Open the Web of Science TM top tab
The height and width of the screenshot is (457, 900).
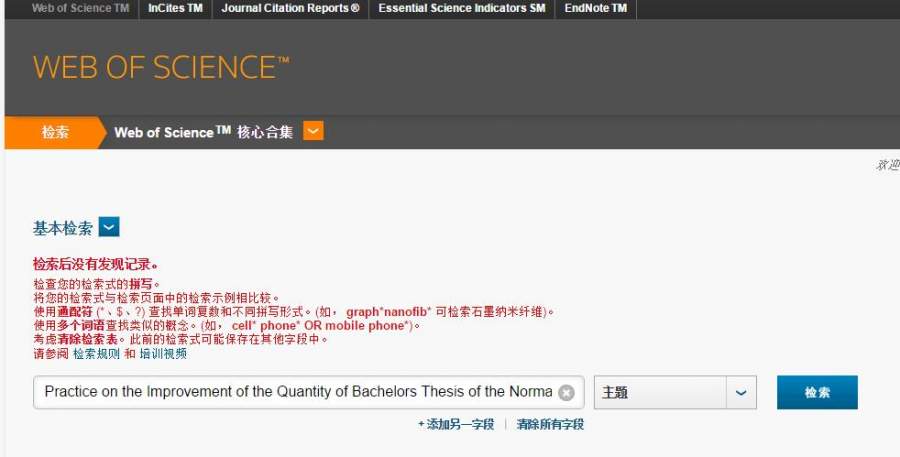[x=80, y=9]
